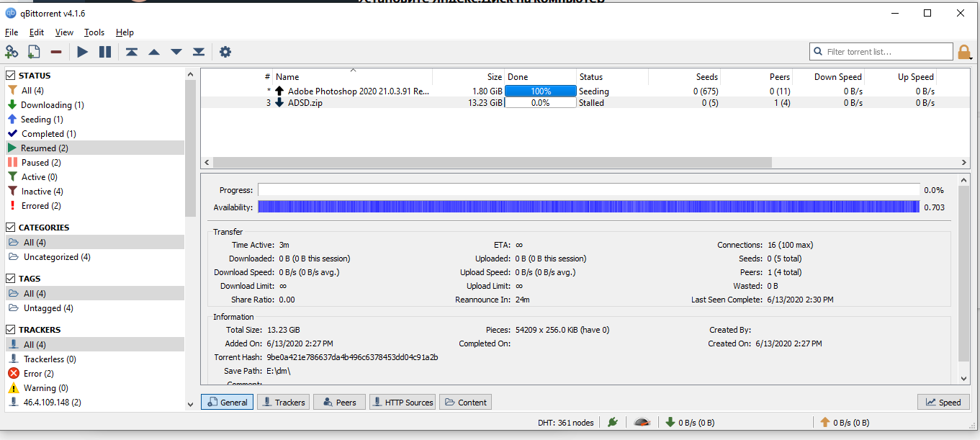
Task: Select Trackerless (0) tracker filter
Action: (94, 359)
